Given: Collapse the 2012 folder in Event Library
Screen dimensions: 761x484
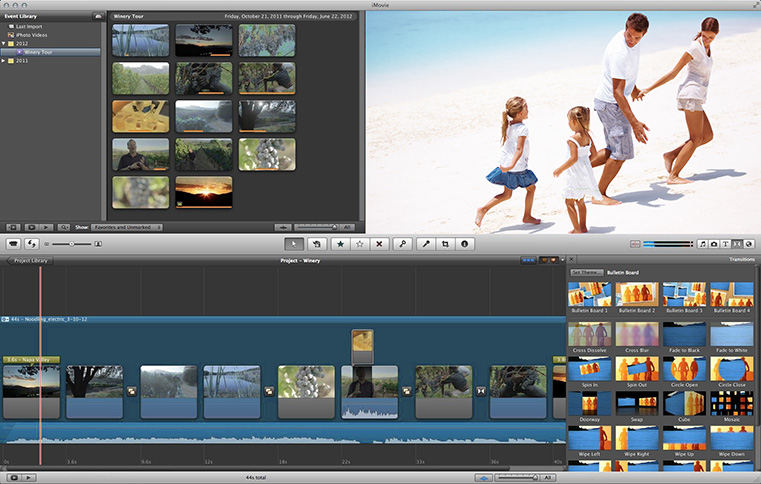Looking at the screenshot, I should click(4, 44).
